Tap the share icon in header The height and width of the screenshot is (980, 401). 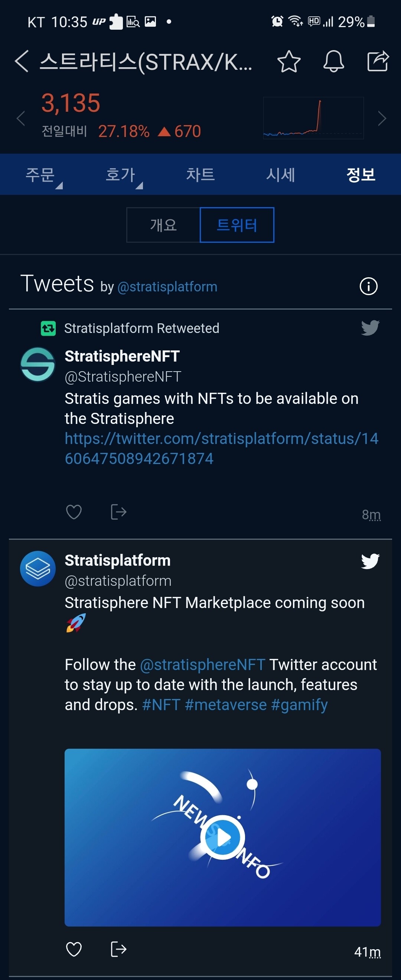pos(377,61)
